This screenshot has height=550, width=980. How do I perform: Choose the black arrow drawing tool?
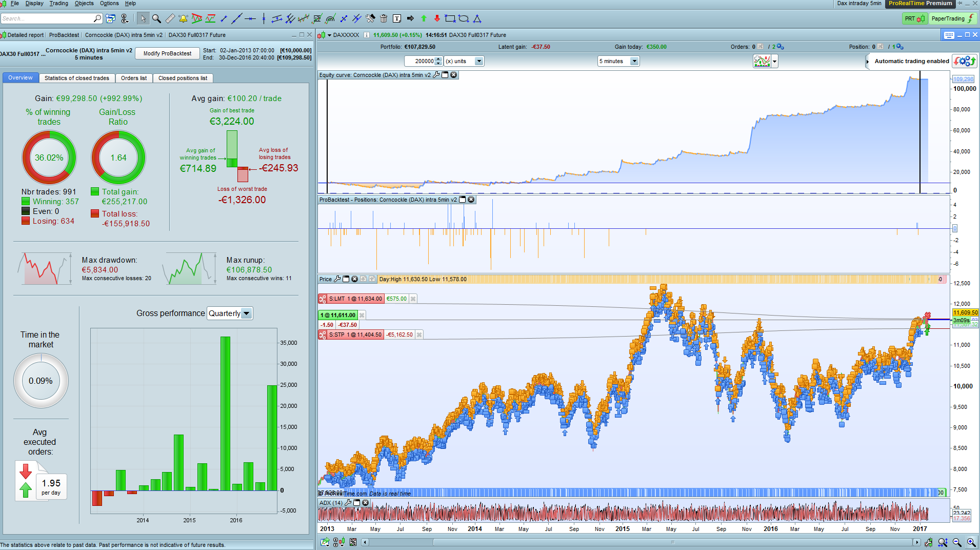[410, 19]
